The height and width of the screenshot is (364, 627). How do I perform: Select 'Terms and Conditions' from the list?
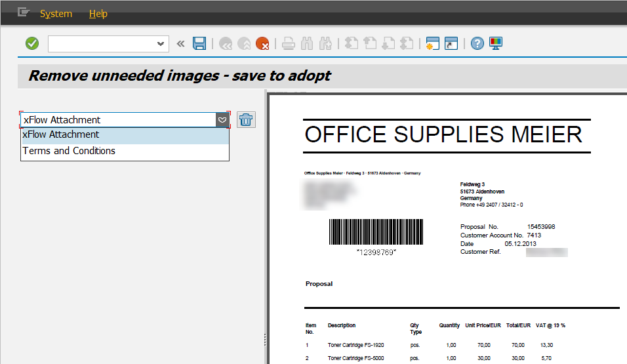69,151
